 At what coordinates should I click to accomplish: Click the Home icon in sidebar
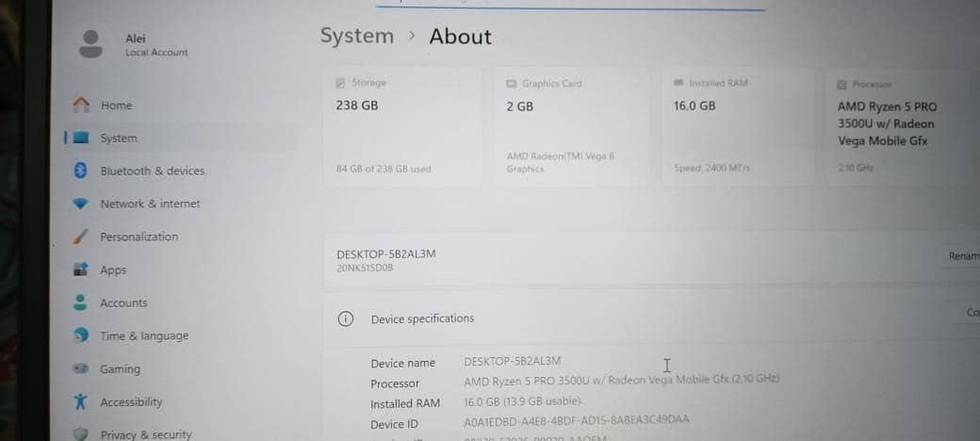[81, 106]
